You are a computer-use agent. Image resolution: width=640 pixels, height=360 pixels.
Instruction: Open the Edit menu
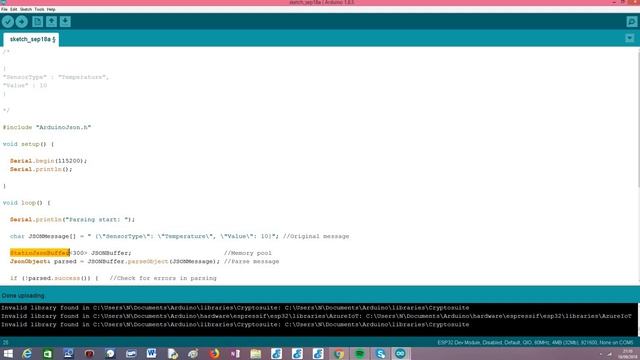(13, 9)
